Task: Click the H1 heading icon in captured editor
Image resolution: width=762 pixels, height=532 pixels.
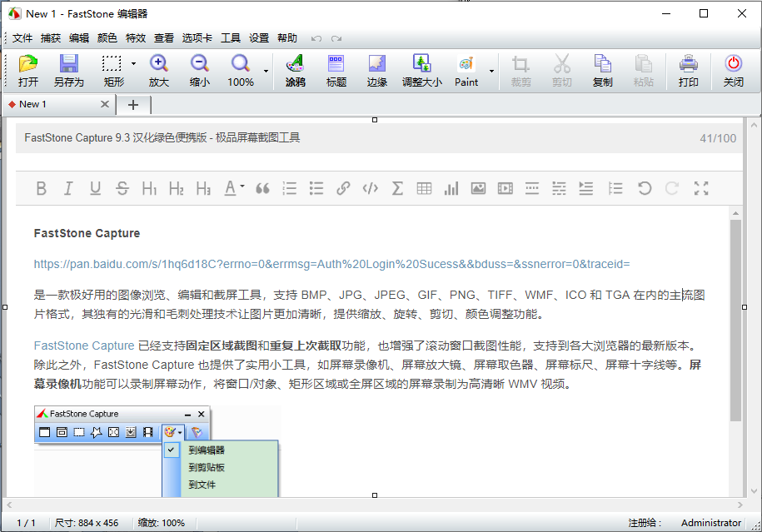Action: tap(149, 188)
